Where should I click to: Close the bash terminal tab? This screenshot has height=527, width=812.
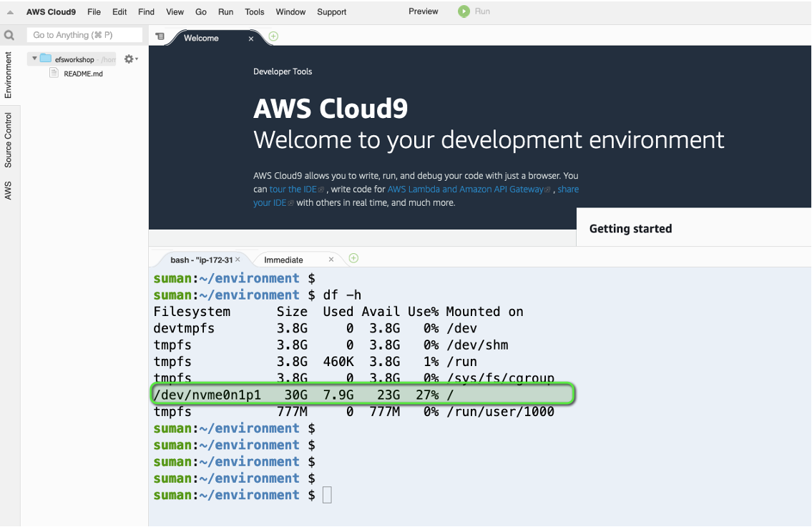click(238, 260)
